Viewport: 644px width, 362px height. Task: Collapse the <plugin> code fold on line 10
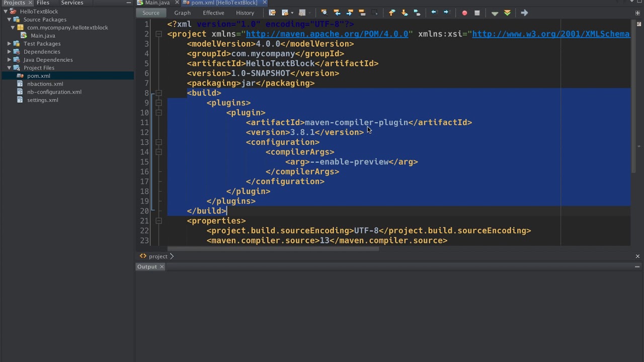[x=158, y=113]
